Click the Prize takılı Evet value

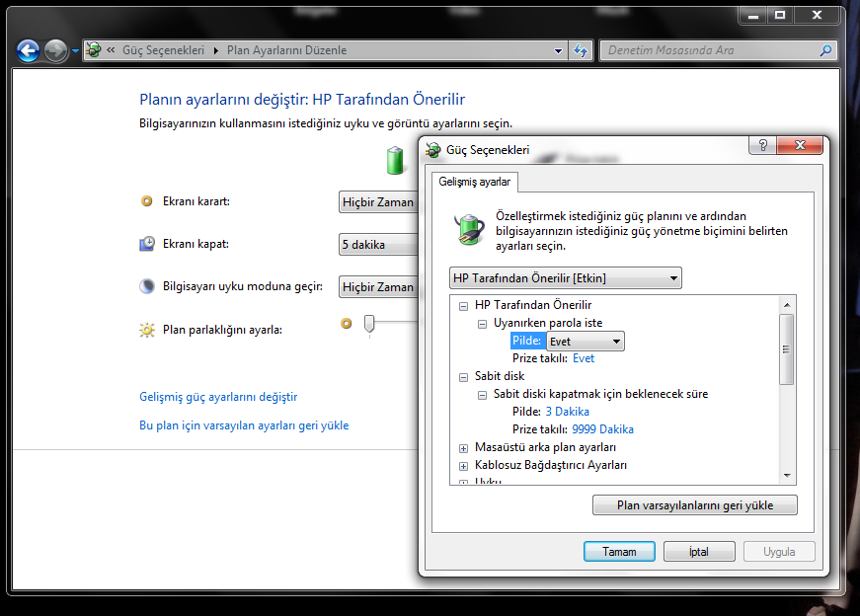click(x=583, y=358)
